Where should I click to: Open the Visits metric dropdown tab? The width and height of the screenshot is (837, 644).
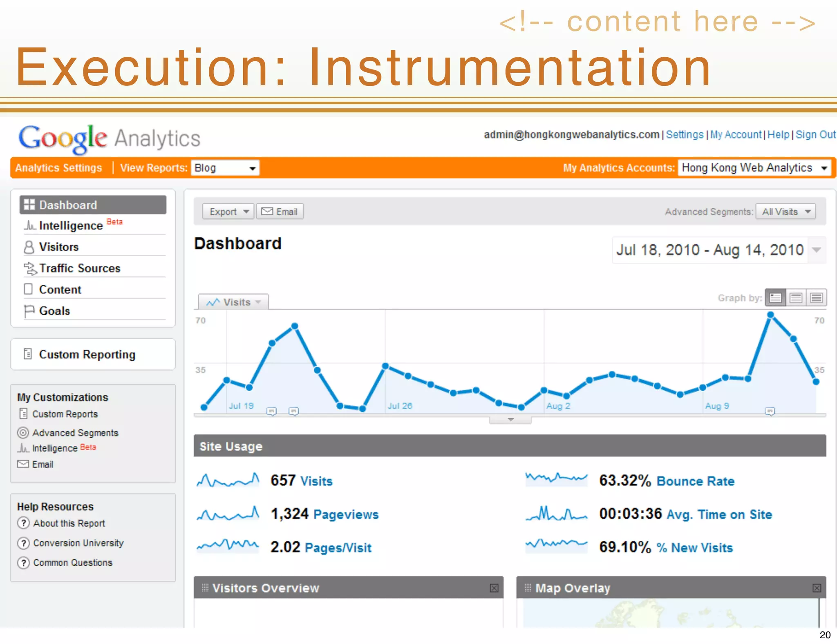point(233,302)
